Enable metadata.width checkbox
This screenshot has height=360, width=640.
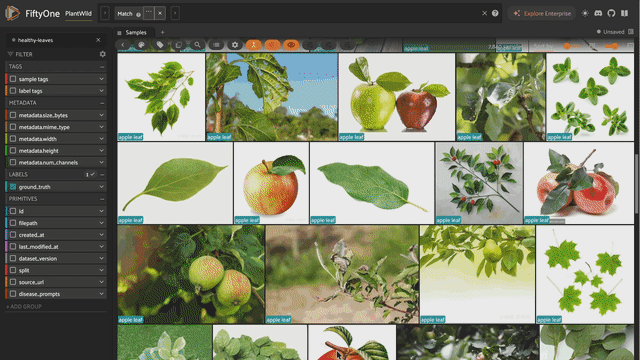13,139
